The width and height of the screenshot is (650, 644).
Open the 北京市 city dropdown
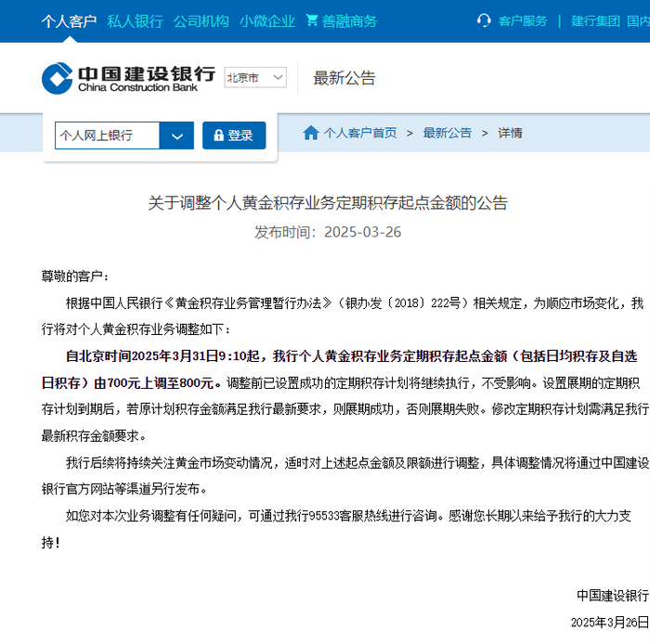[255, 77]
